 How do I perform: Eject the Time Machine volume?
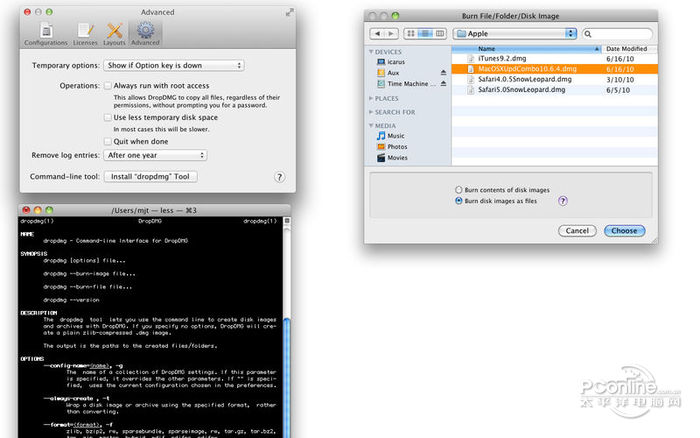[443, 84]
